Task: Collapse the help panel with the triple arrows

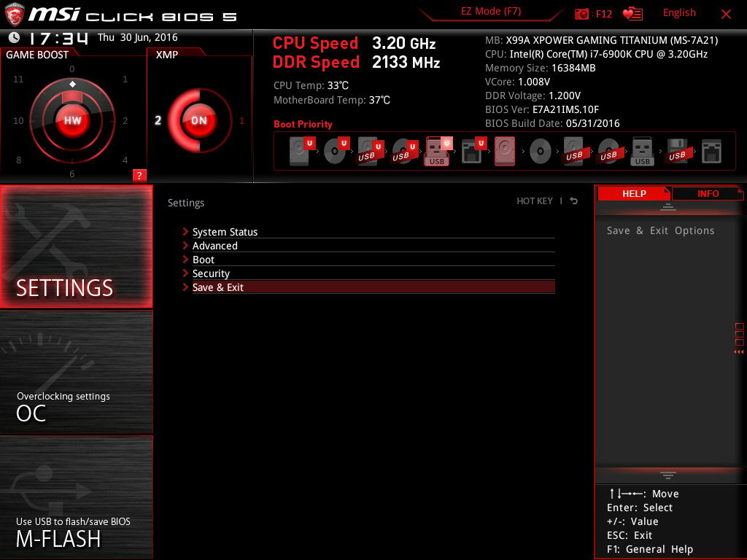Action: pos(738,352)
